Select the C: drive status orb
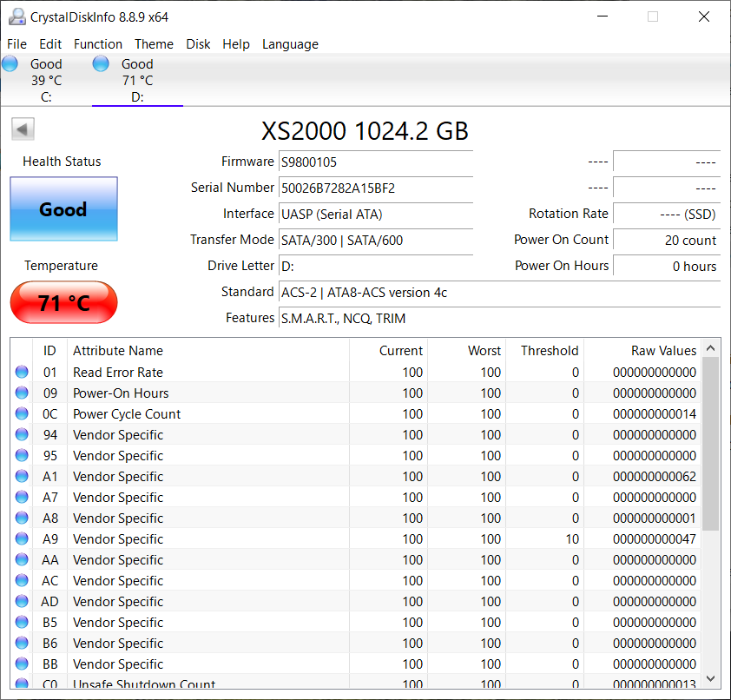The width and height of the screenshot is (731, 700). pos(10,63)
